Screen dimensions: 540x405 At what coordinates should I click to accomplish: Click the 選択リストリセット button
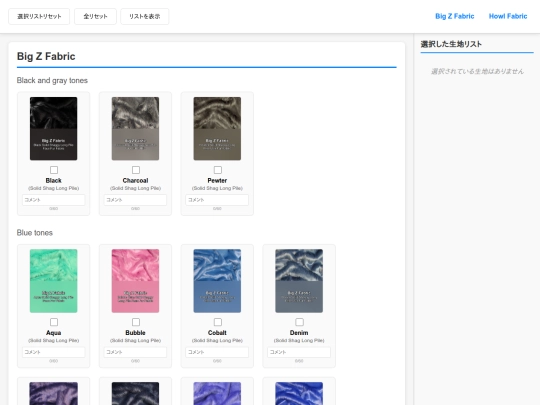click(39, 16)
